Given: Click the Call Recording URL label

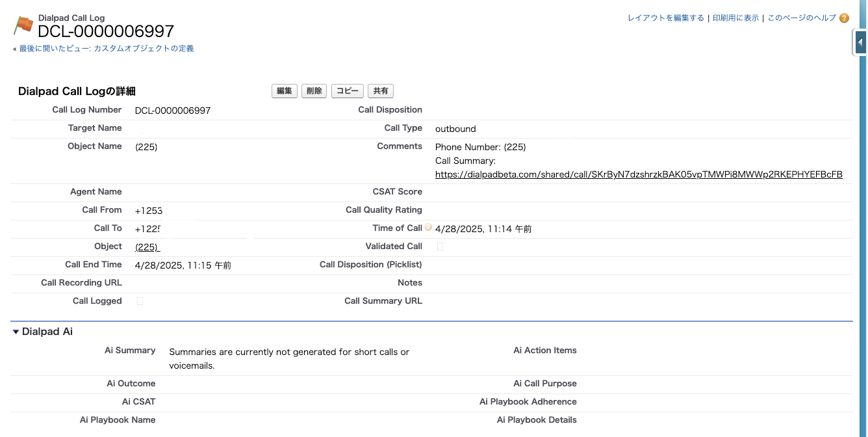Looking at the screenshot, I should coord(81,283).
